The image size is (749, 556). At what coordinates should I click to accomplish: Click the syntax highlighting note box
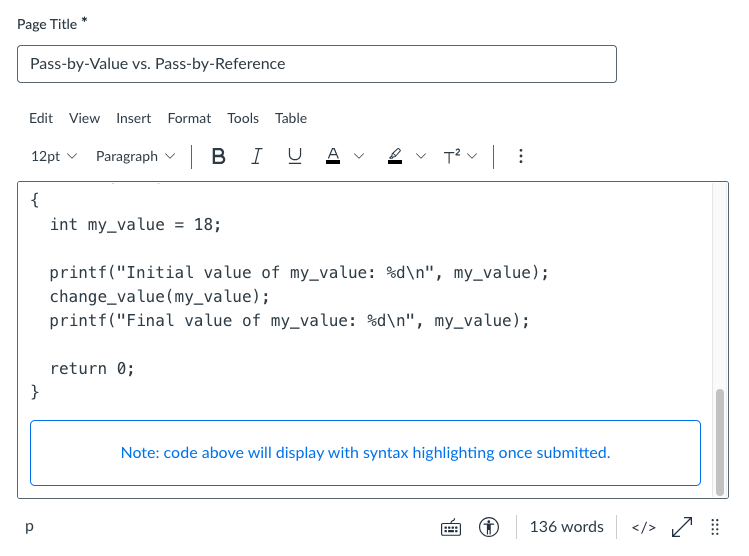[x=365, y=453]
